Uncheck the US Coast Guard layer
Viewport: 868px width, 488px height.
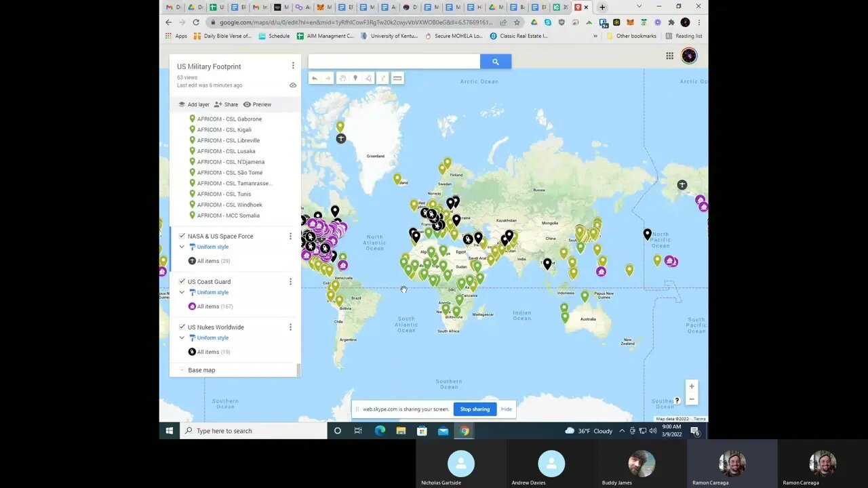tap(182, 281)
